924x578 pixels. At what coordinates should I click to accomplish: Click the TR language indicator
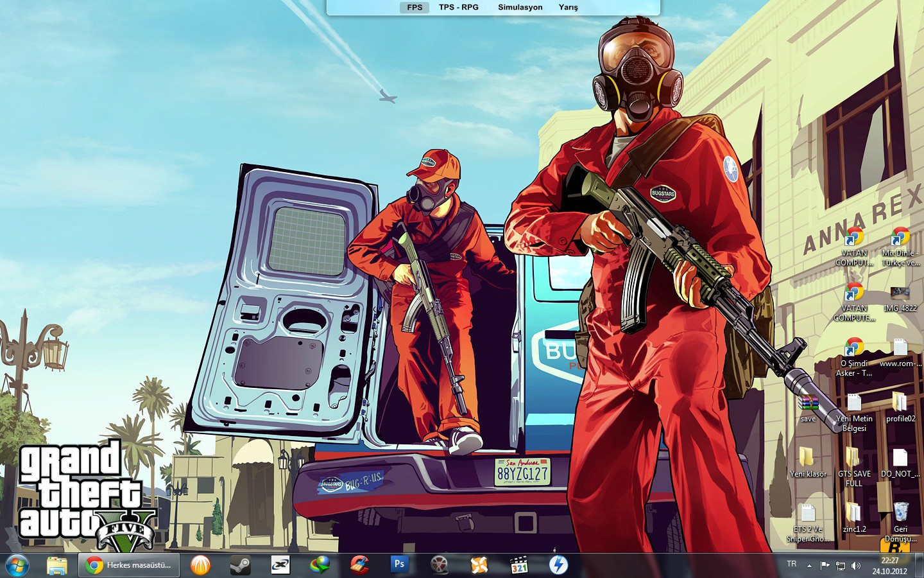[792, 565]
